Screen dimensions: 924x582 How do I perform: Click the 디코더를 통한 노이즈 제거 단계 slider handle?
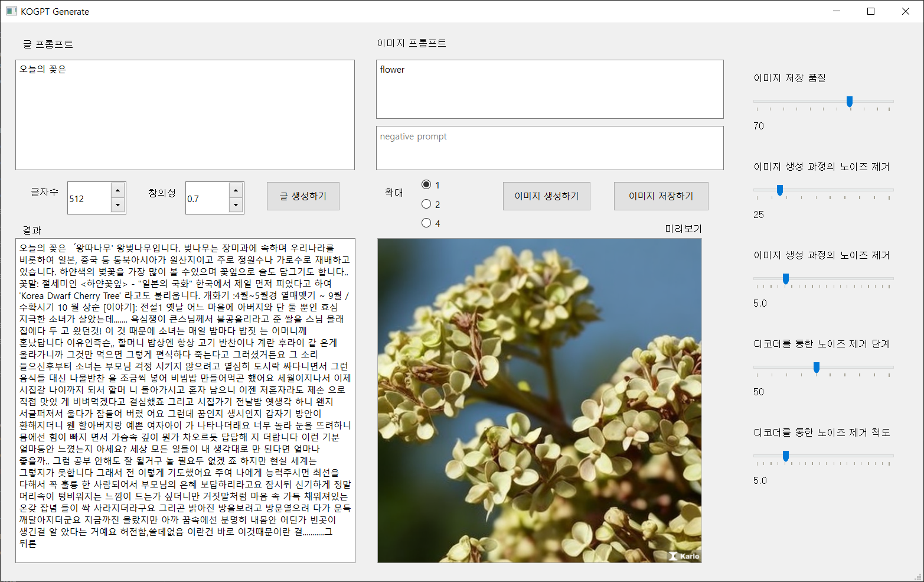click(817, 368)
